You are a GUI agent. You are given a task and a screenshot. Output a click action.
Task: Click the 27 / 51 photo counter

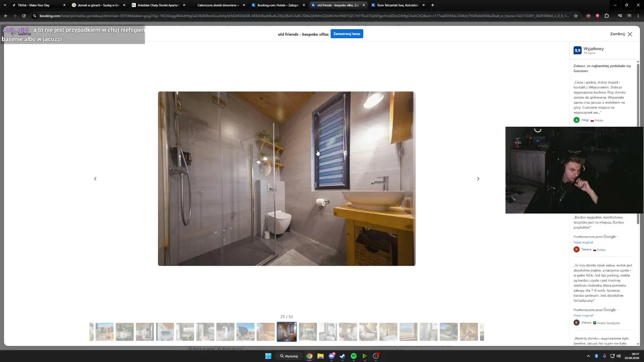click(x=286, y=317)
